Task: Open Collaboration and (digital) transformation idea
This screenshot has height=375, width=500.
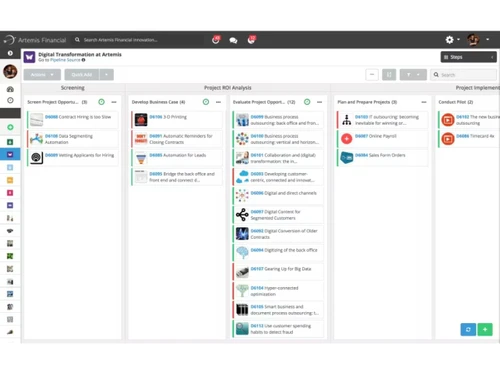Action: click(x=278, y=158)
